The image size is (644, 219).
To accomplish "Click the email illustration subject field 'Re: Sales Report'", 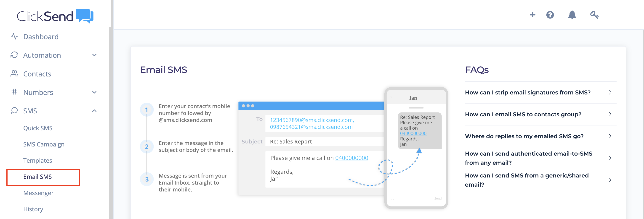I will (x=325, y=142).
